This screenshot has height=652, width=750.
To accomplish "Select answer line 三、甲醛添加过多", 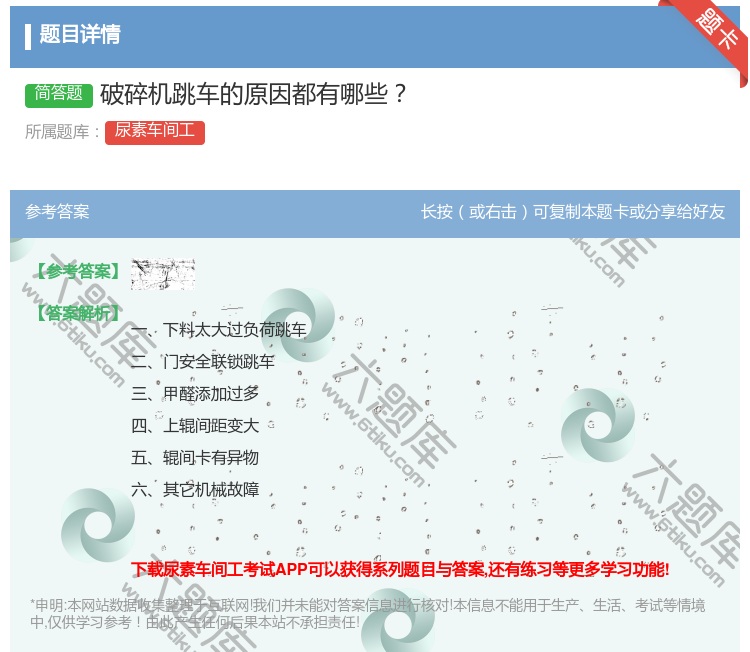I will click(x=195, y=394).
